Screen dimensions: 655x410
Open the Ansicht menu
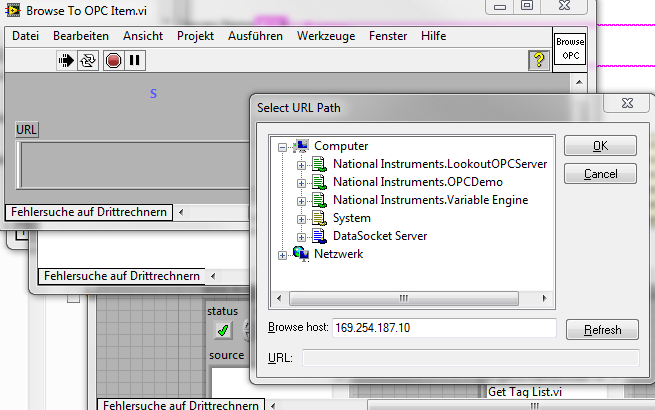143,36
